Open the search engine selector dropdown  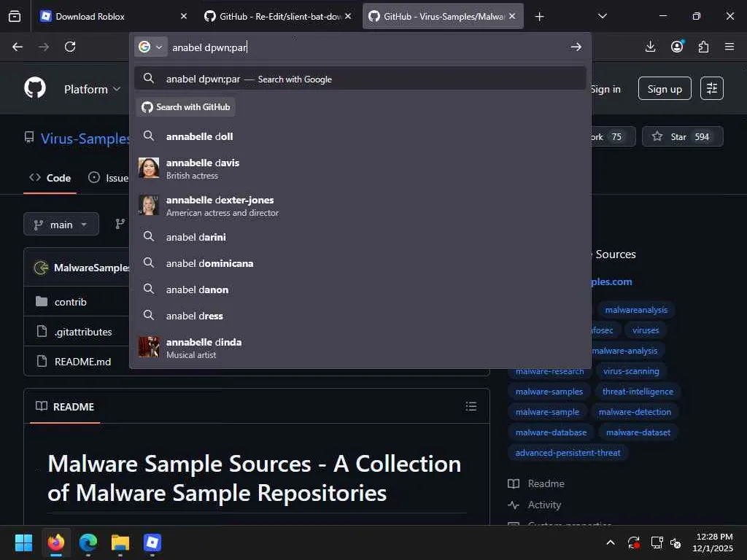(x=150, y=47)
